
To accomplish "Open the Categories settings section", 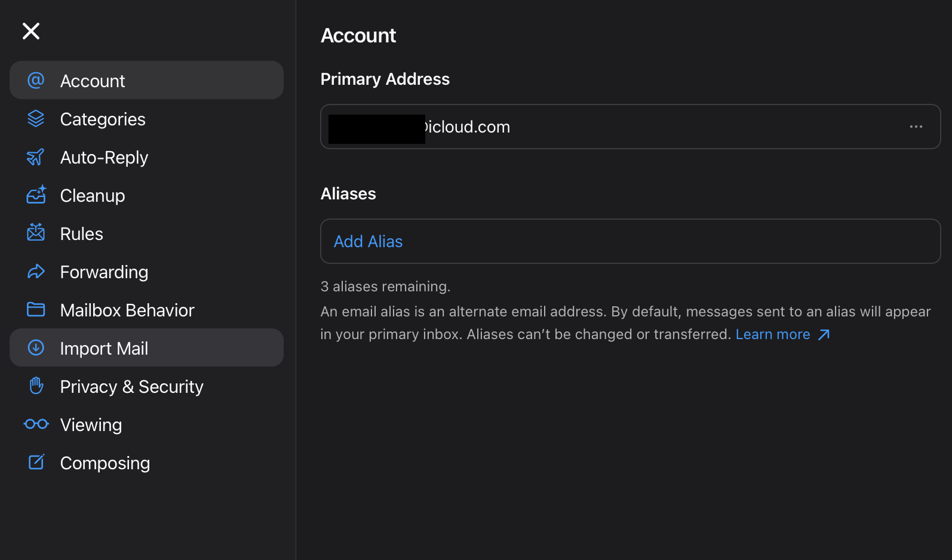I will click(x=103, y=119).
